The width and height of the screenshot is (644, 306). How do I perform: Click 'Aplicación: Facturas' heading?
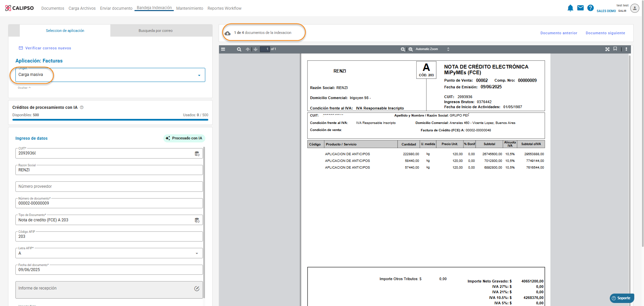click(x=39, y=61)
